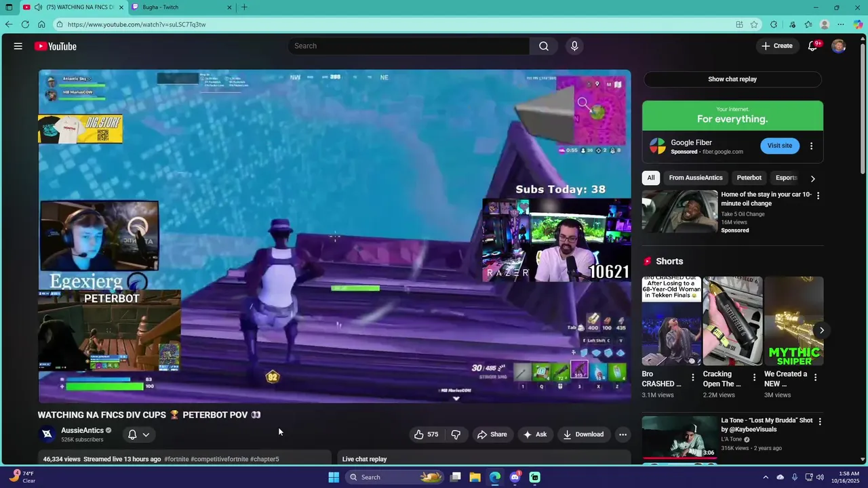Like the video with 575 likes
Viewport: 868px width, 488px height.
[x=426, y=434]
